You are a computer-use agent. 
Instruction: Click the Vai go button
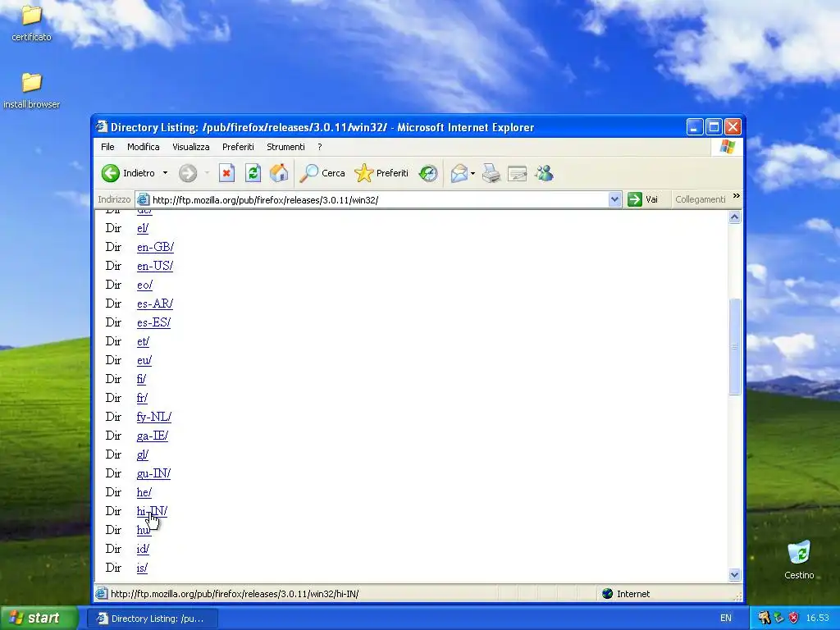[643, 199]
